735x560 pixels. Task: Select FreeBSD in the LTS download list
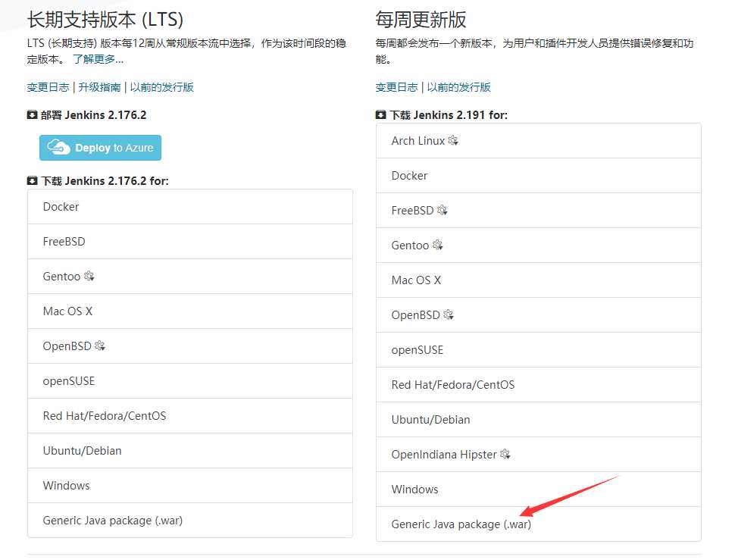pyautogui.click(x=190, y=241)
